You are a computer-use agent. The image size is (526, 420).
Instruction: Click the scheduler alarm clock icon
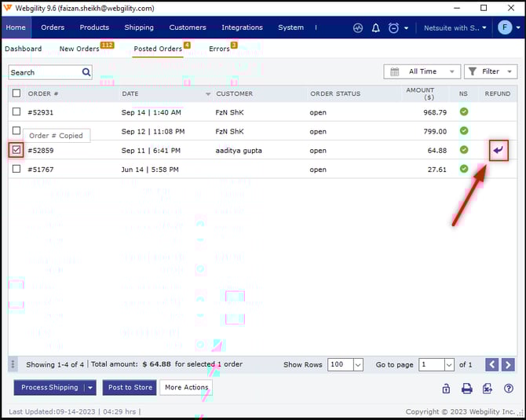(393, 27)
